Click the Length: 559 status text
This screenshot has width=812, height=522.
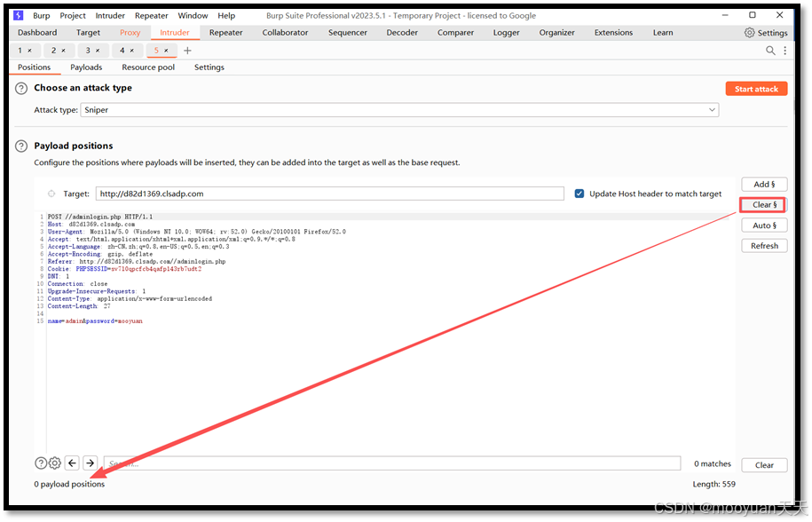714,484
